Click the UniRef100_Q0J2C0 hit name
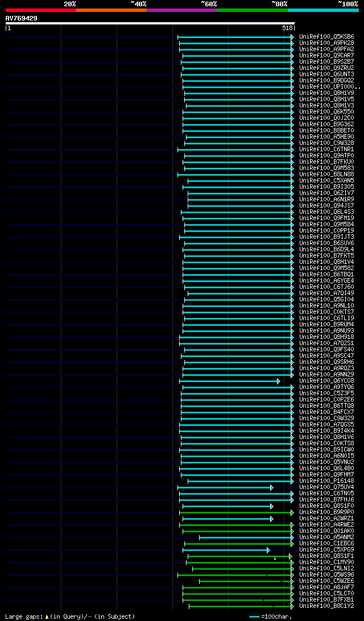Viewport: 364px width, 621px height. coord(327,118)
